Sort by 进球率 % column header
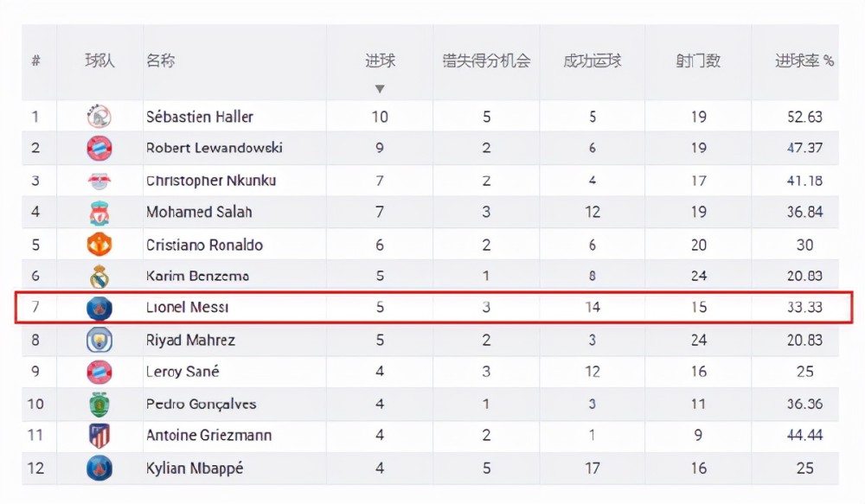The width and height of the screenshot is (865, 504). pyautogui.click(x=804, y=61)
